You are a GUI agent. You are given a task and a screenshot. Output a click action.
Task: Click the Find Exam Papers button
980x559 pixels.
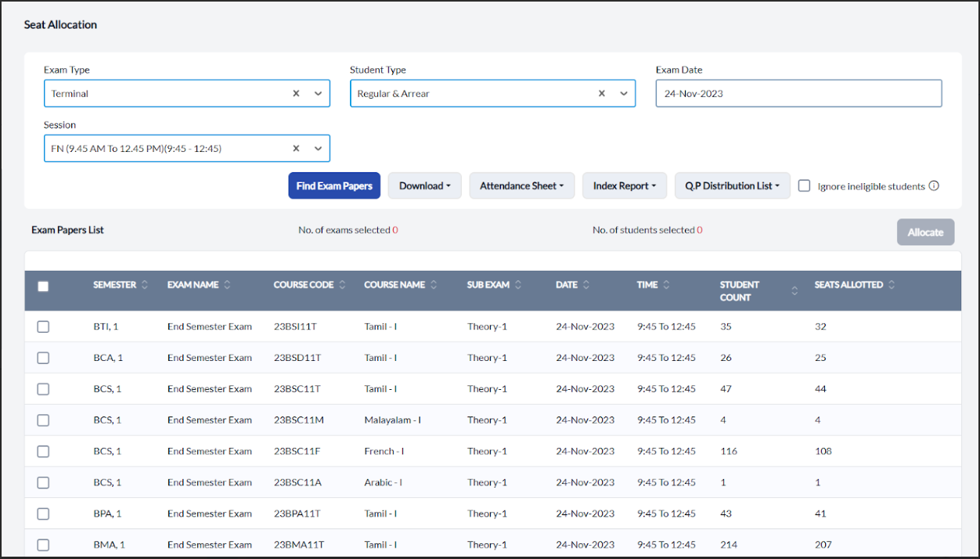tap(334, 186)
